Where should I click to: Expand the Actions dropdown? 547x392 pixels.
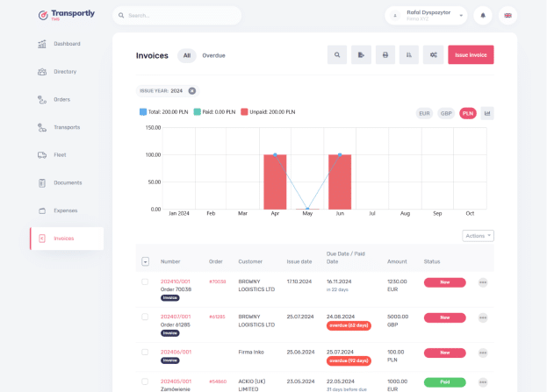(478, 236)
